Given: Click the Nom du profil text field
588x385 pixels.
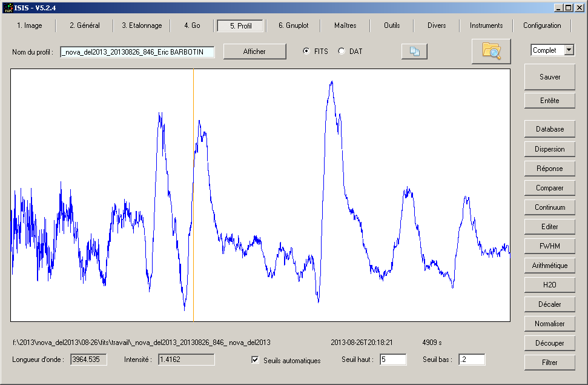Looking at the screenshot, I should (137, 52).
